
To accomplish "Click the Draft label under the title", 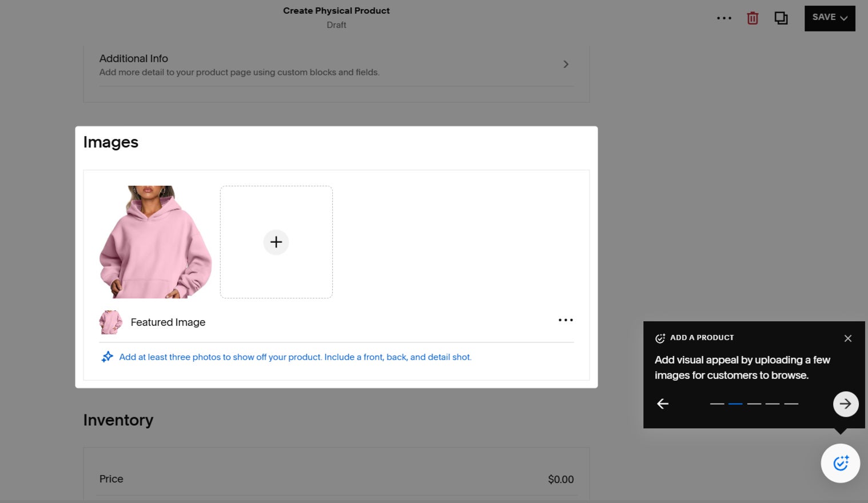I will pos(336,25).
